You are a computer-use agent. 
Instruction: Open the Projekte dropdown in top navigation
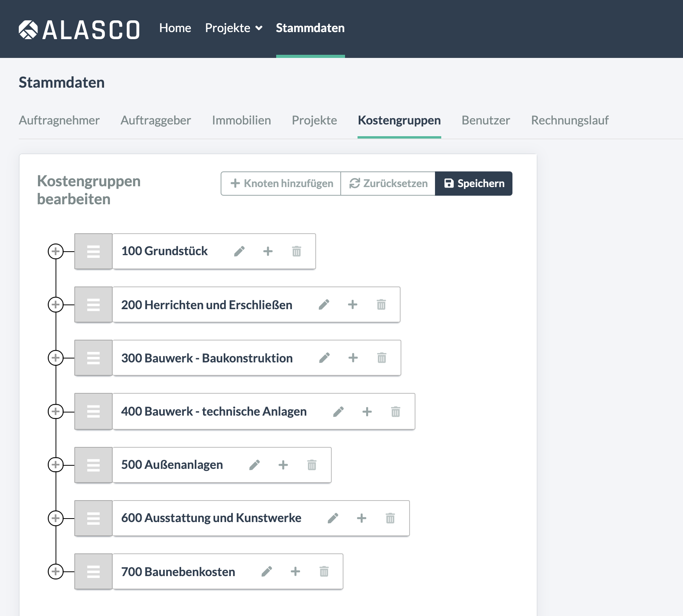(234, 28)
